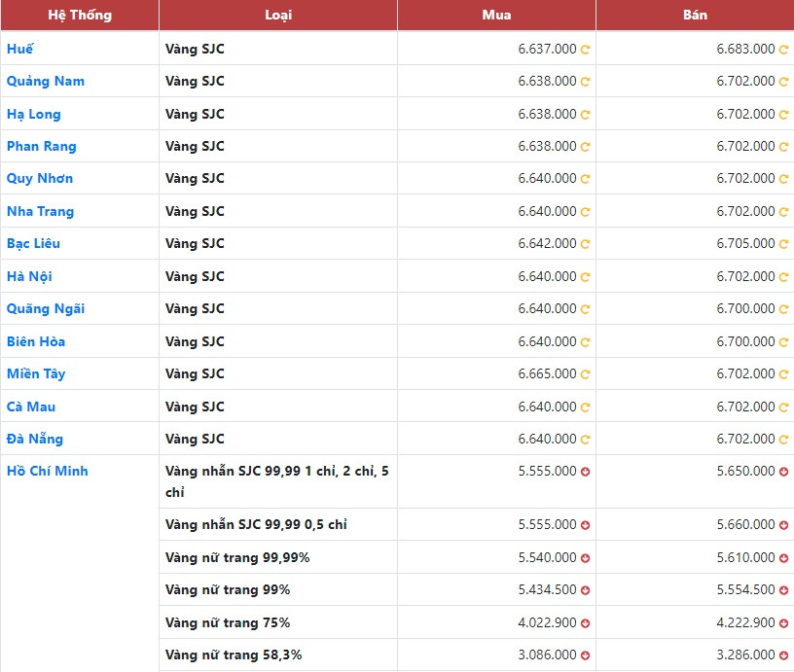Screen dimensions: 794x672
Task: Open the Biên Hòa link
Action: click(x=36, y=341)
